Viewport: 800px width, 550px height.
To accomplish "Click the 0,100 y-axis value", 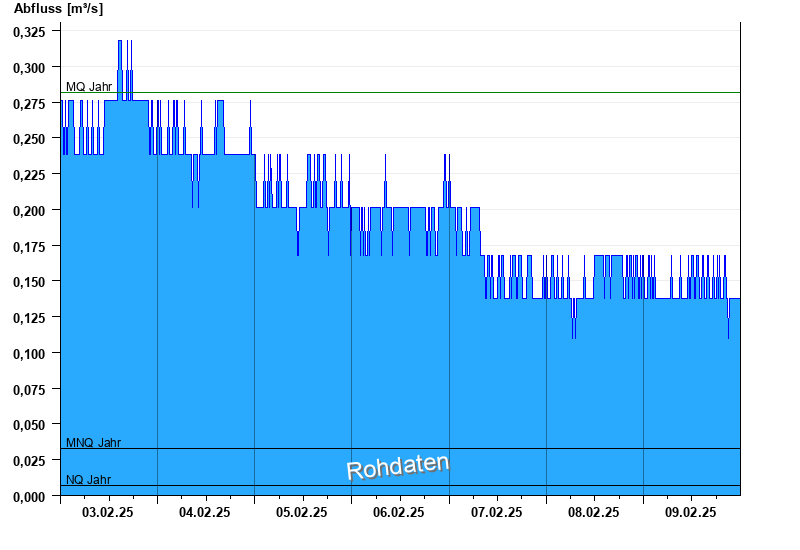I will 29,354.
